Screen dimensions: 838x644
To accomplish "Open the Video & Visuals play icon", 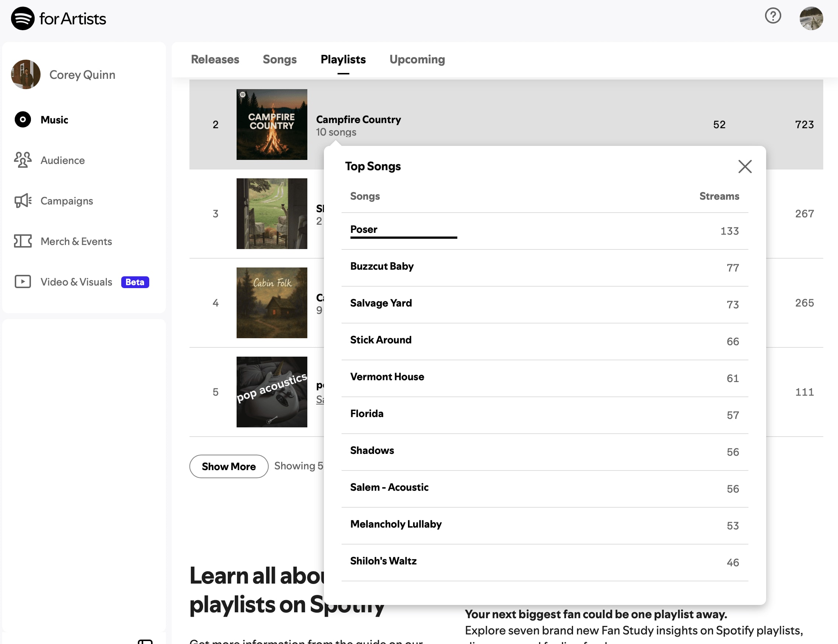I will click(x=22, y=282).
